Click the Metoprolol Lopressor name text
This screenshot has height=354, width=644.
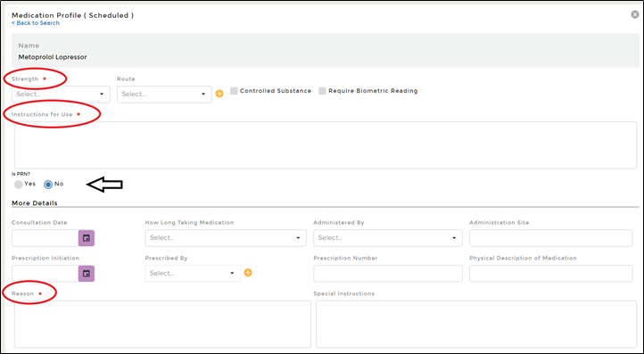[x=53, y=57]
